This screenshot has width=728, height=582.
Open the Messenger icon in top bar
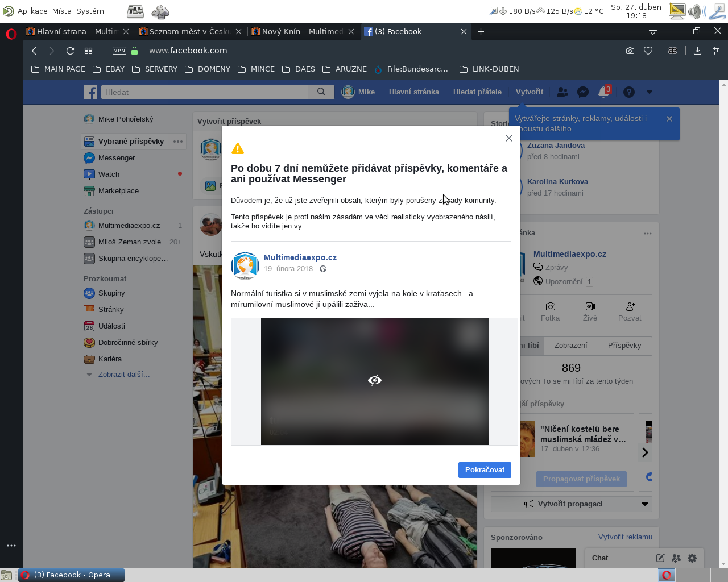(x=583, y=92)
